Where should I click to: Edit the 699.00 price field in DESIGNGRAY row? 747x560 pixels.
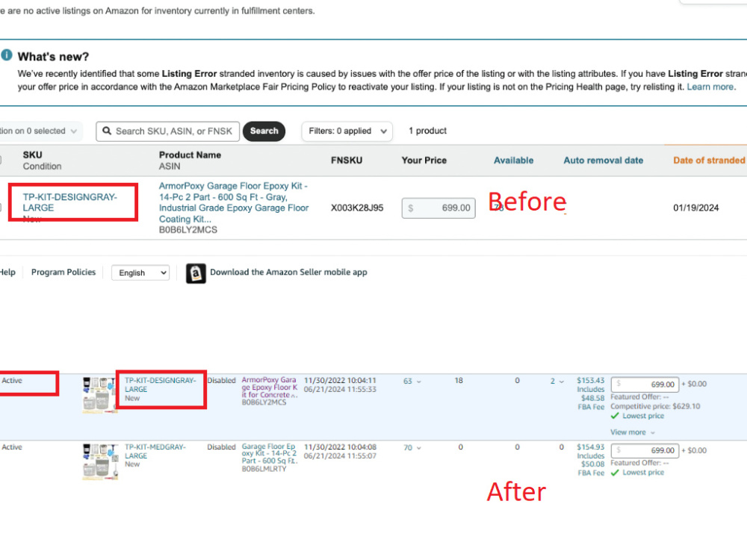(645, 385)
